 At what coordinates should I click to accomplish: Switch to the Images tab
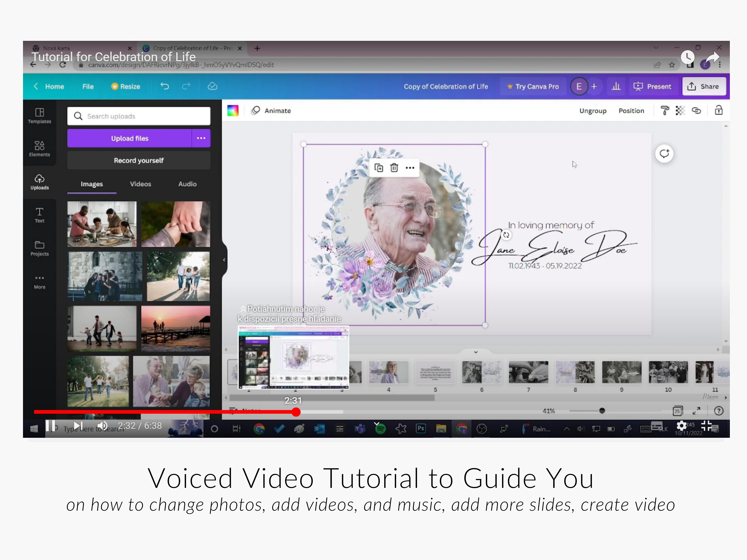coord(92,184)
